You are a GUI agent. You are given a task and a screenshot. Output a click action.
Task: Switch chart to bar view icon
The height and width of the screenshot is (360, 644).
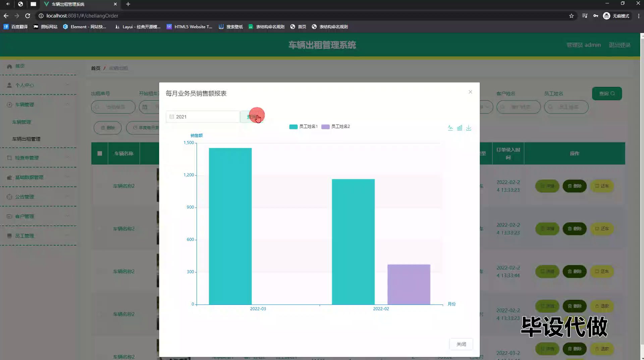(x=460, y=128)
